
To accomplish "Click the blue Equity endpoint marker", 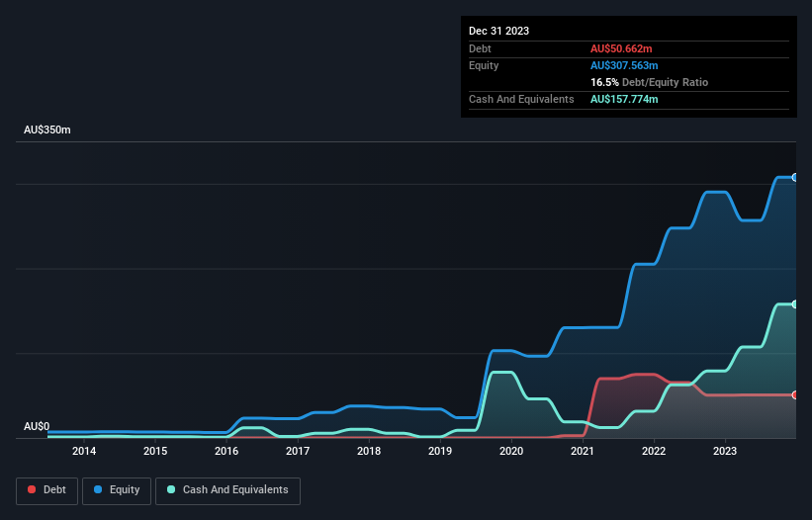I will click(x=794, y=178).
